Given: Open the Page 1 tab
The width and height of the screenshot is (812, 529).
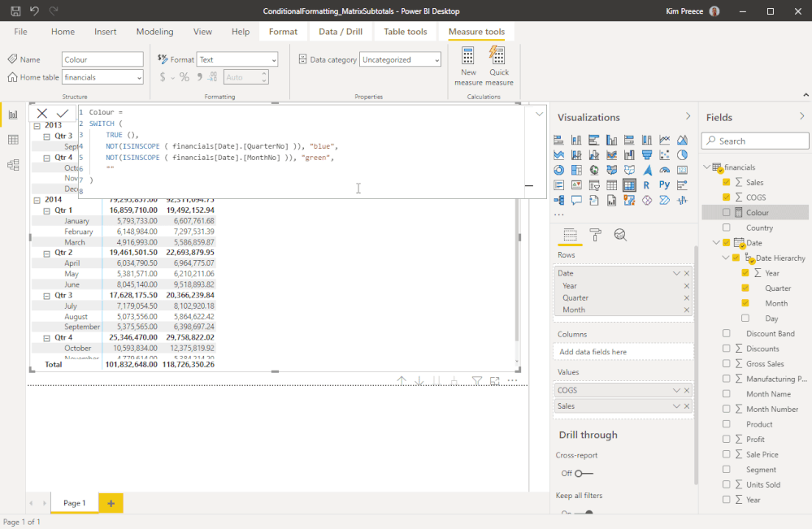Looking at the screenshot, I should (74, 503).
